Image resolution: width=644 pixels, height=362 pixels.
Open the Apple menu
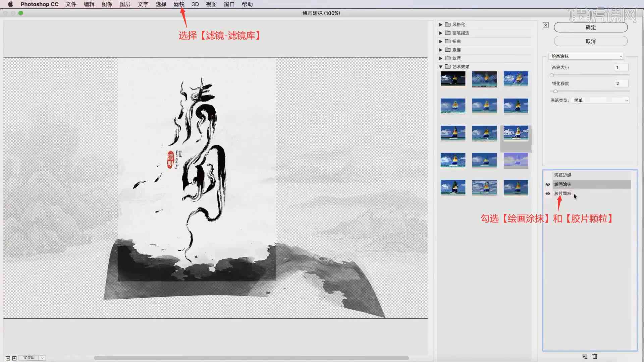pos(10,4)
